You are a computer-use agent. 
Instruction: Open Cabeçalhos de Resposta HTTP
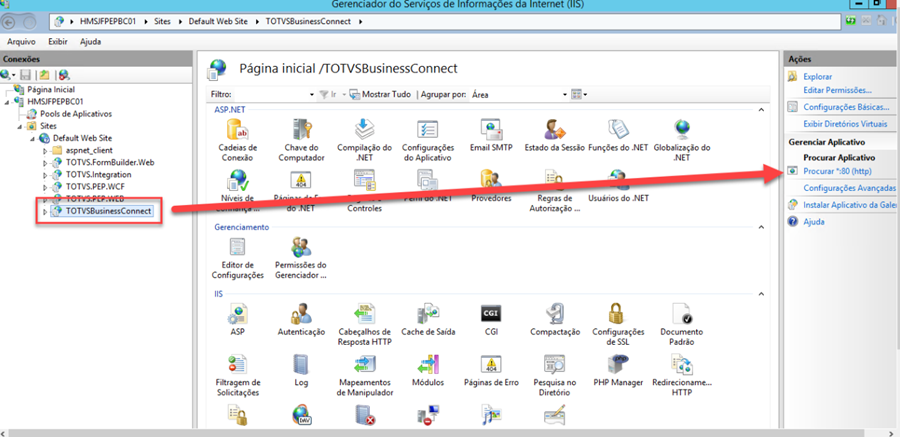pyautogui.click(x=364, y=324)
